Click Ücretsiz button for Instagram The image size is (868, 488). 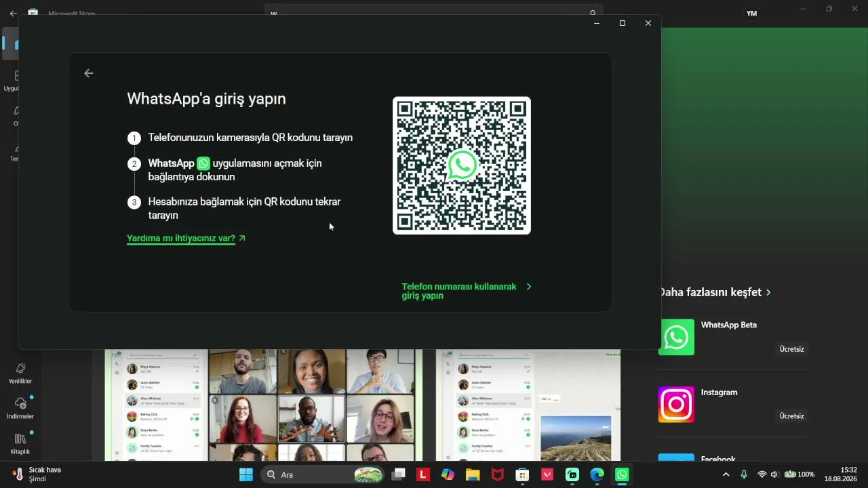click(x=791, y=416)
